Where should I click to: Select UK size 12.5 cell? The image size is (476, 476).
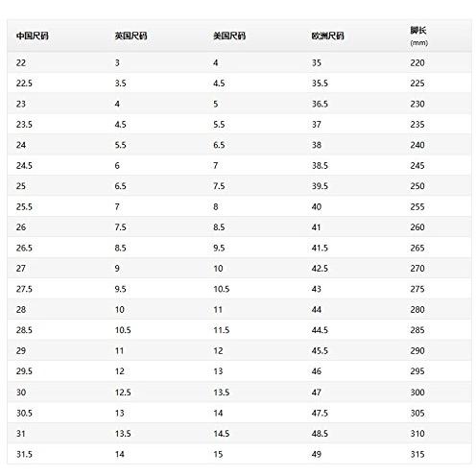click(x=123, y=393)
